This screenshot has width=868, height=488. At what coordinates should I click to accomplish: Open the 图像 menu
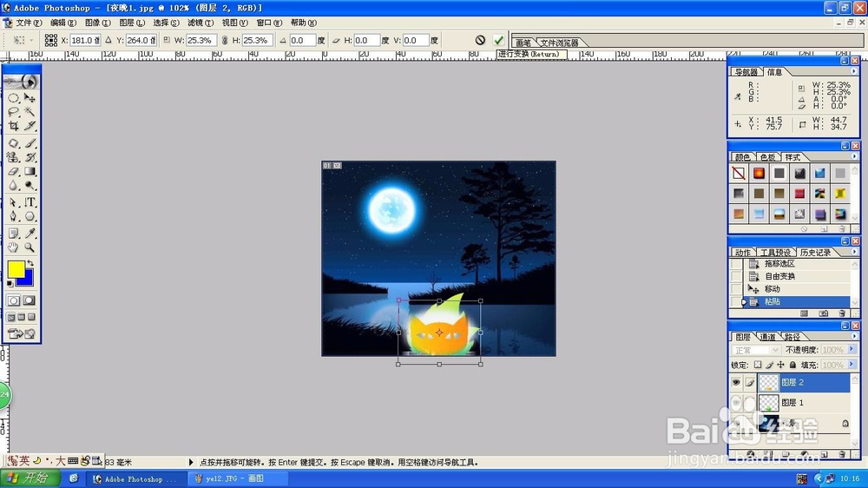(x=97, y=23)
